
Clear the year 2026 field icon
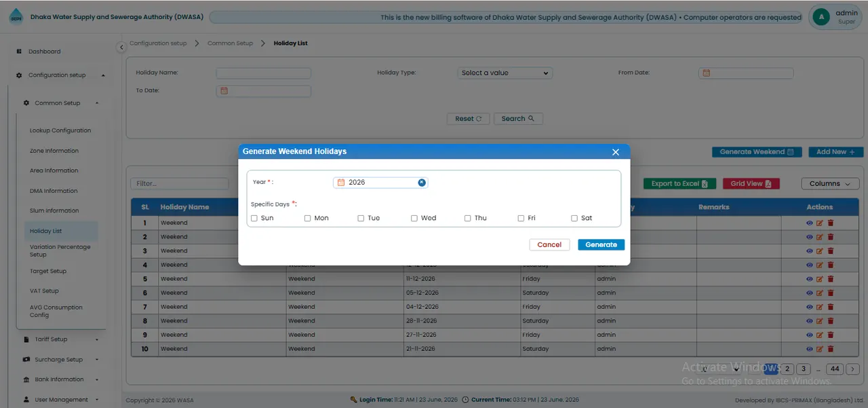pyautogui.click(x=422, y=183)
